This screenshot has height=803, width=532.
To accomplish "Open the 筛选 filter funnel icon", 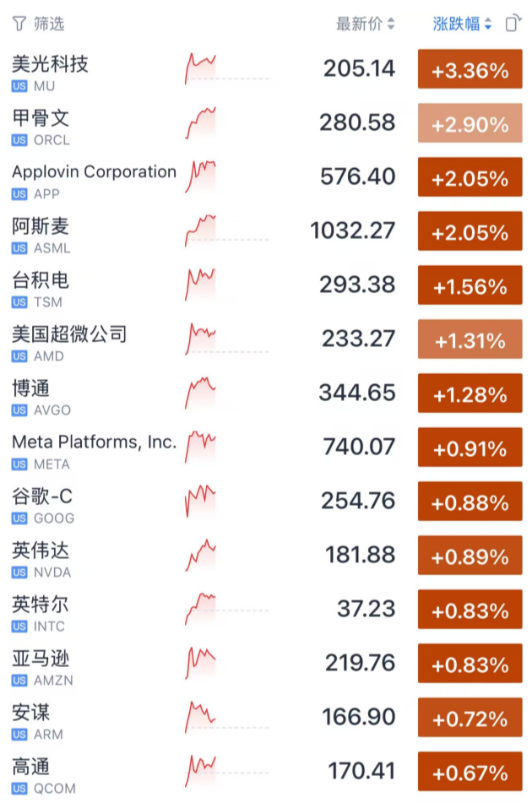I will (x=19, y=24).
